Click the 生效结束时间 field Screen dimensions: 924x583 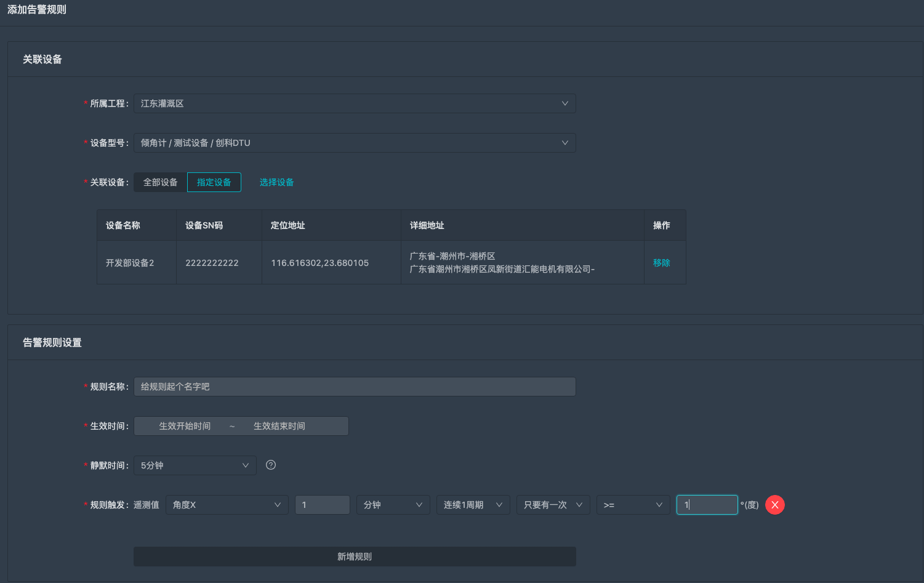(x=279, y=426)
